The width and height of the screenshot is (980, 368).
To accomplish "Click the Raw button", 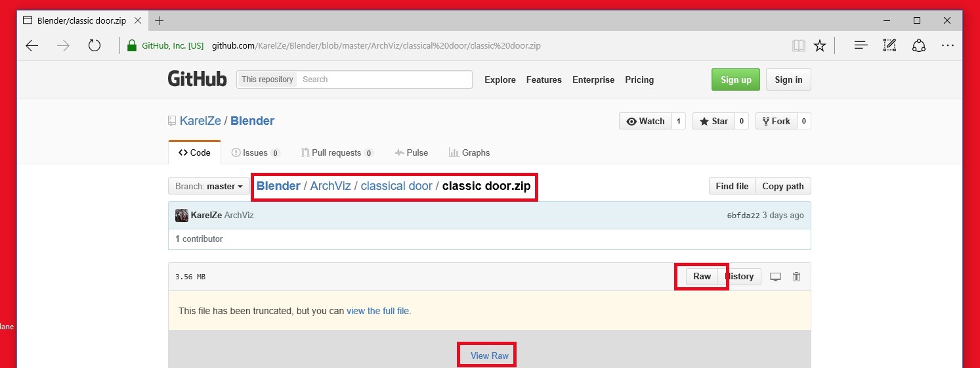I will pyautogui.click(x=702, y=276).
